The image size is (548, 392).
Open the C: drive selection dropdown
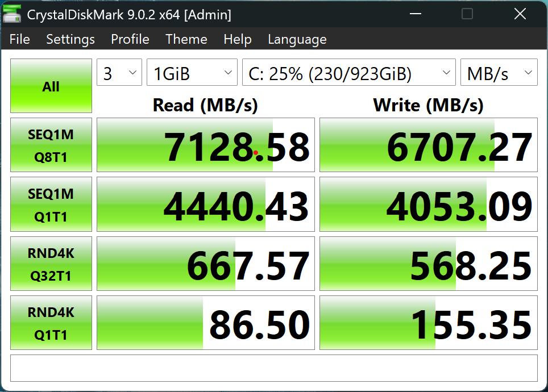click(x=348, y=73)
